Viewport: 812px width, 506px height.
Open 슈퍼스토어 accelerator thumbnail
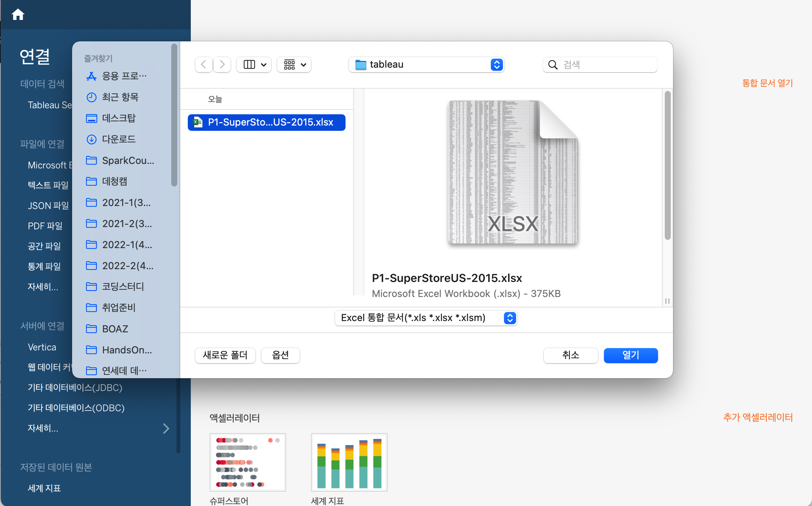click(x=248, y=462)
